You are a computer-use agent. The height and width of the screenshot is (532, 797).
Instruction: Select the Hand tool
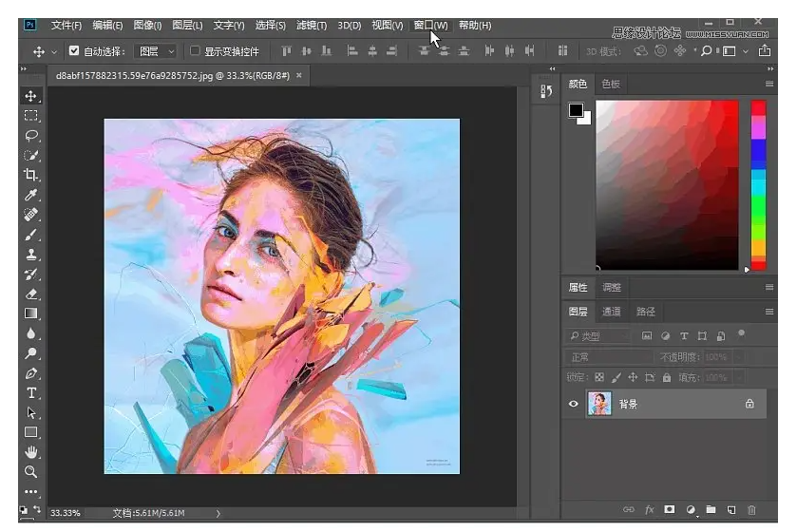pos(31,451)
